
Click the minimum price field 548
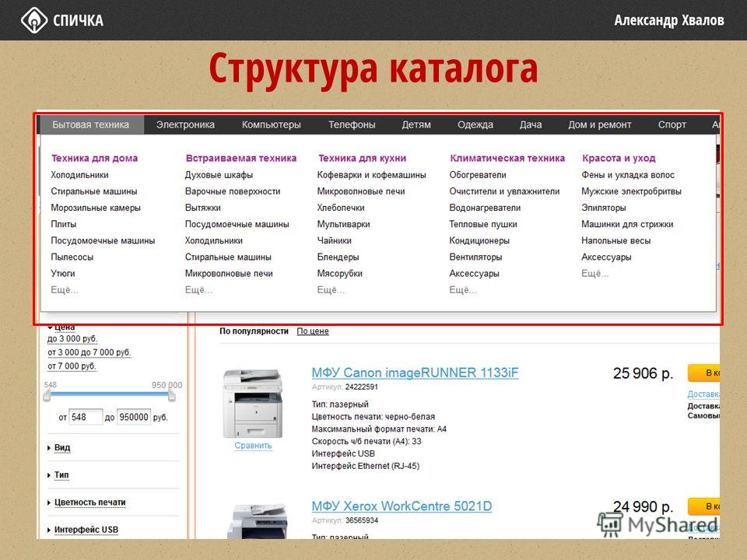pyautogui.click(x=86, y=417)
